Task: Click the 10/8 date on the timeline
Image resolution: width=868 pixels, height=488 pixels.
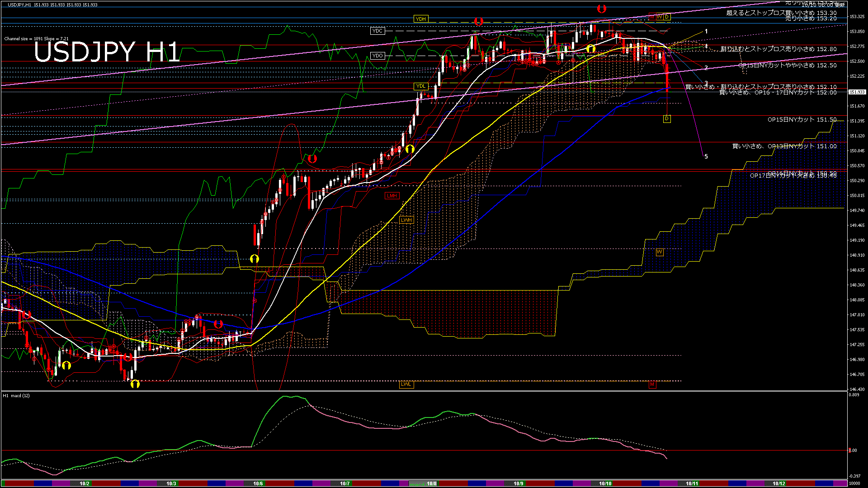Action: pos(432,483)
